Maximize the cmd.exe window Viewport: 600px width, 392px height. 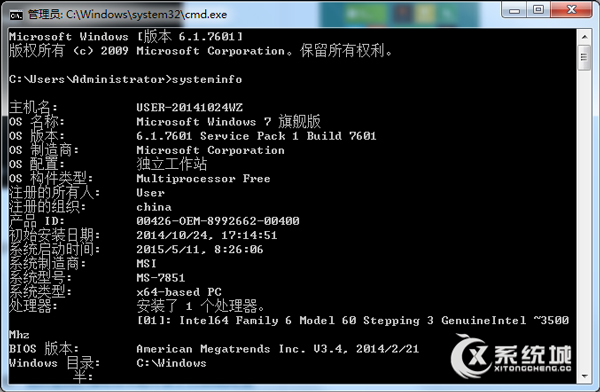(x=538, y=10)
